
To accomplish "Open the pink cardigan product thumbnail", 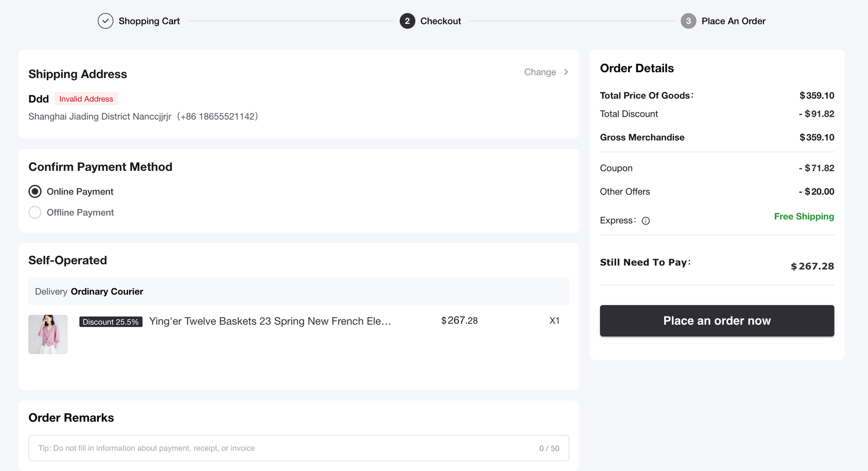I will (x=48, y=334).
